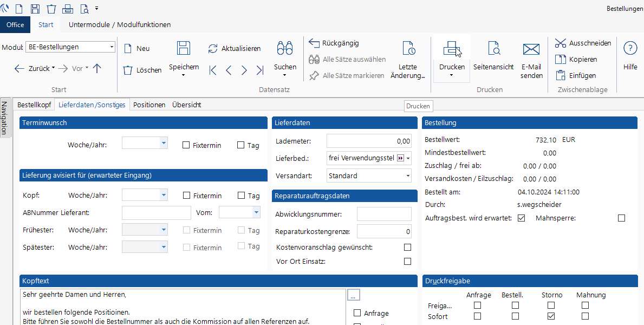Click the Aktualisieren refresh icon
The width and height of the screenshot is (644, 325).
[x=213, y=49]
